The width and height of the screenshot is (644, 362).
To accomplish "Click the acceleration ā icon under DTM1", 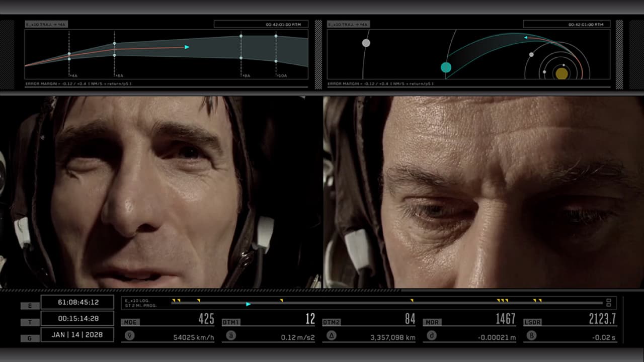I will click(231, 336).
